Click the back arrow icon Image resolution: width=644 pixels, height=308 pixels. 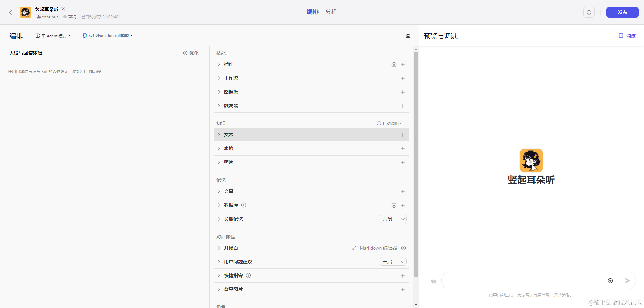coord(11,12)
